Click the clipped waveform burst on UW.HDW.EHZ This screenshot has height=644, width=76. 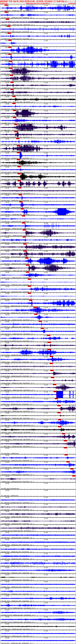[x=60, y=394]
